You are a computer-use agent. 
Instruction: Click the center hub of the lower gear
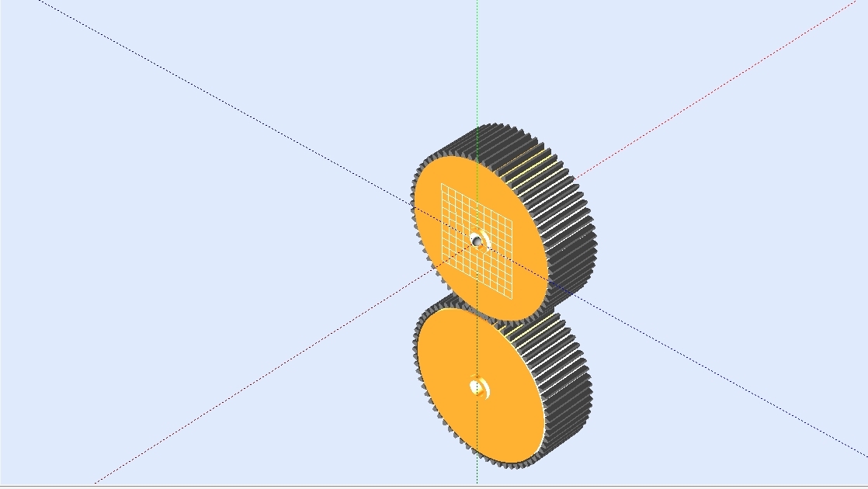478,387
